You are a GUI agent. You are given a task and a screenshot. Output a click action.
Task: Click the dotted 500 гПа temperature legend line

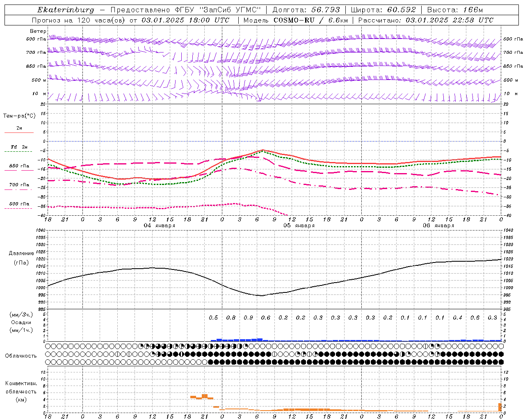(18, 208)
